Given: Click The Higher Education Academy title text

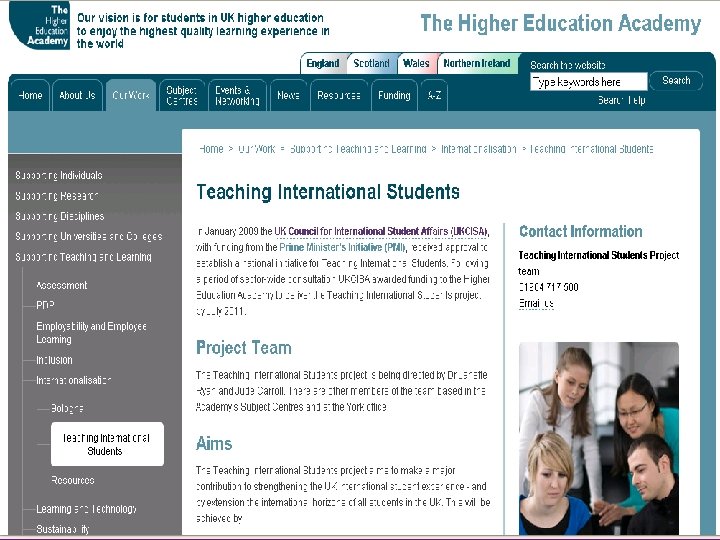Looking at the screenshot, I should (x=561, y=23).
